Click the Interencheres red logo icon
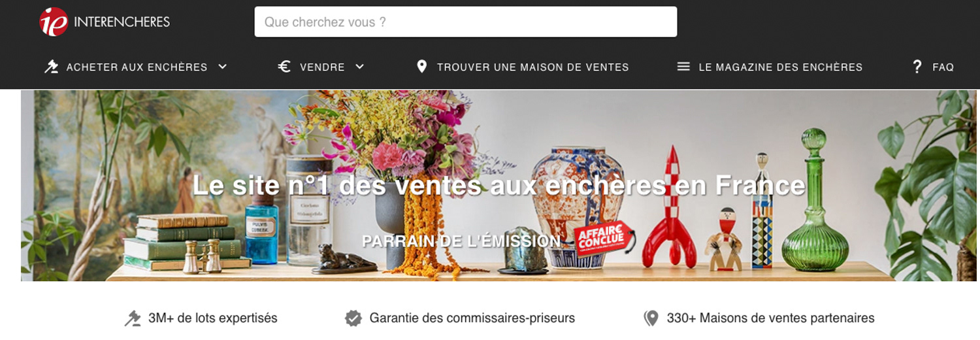 (54, 22)
